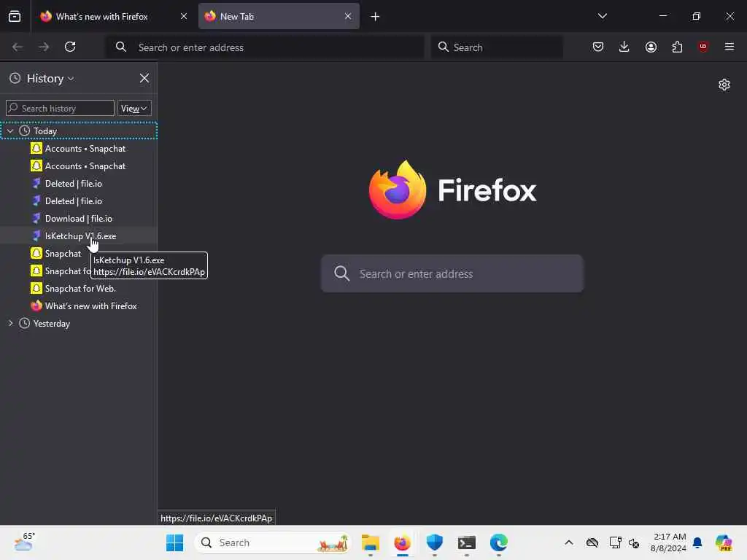Image resolution: width=747 pixels, height=560 pixels.
Task: Personalize new tab with gear icon
Action: (724, 85)
